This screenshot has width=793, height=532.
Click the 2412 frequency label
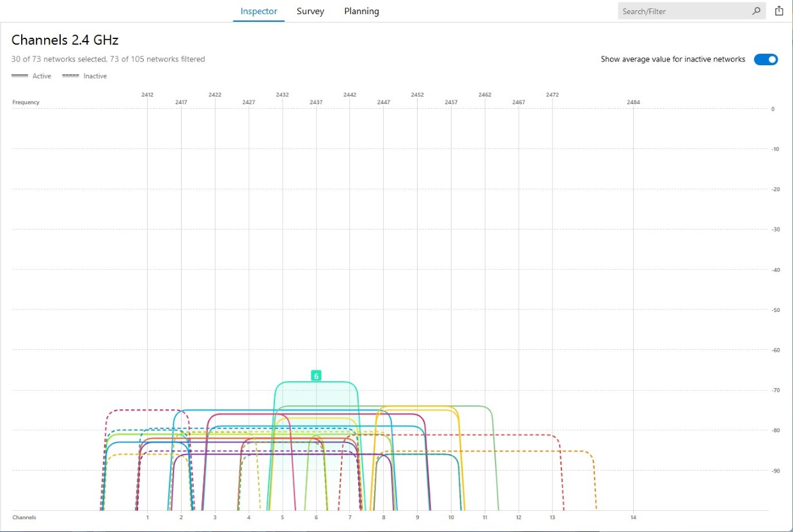coord(147,95)
